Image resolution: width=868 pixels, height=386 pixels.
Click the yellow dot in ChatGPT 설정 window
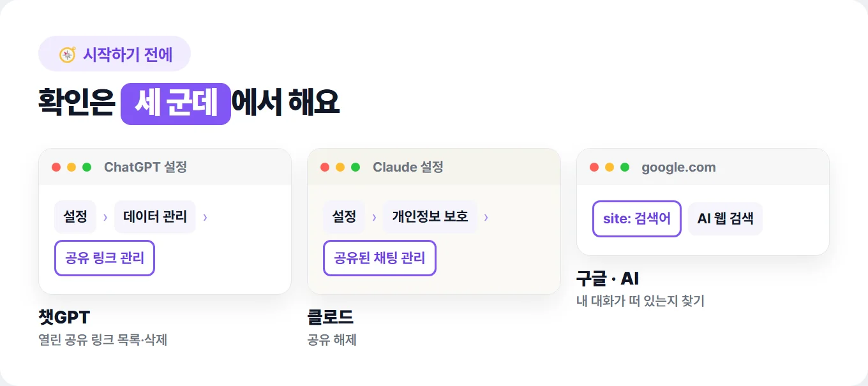point(71,167)
